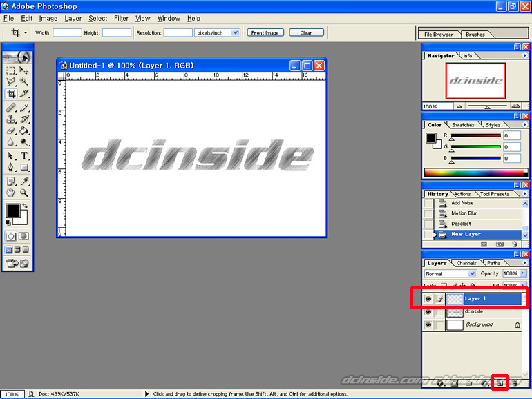This screenshot has width=532, height=399.
Task: Open the pixels/inch units dropdown
Action: (236, 32)
